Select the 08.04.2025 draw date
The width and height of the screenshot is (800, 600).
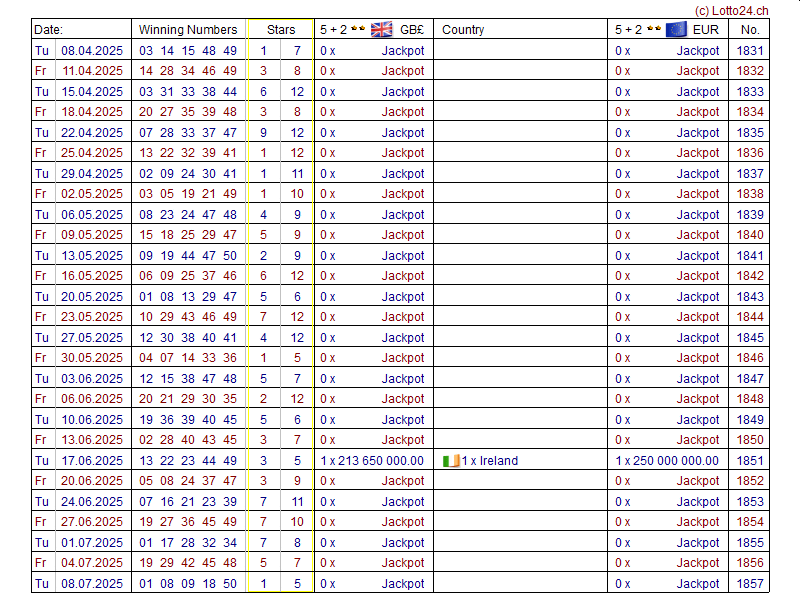[92, 50]
